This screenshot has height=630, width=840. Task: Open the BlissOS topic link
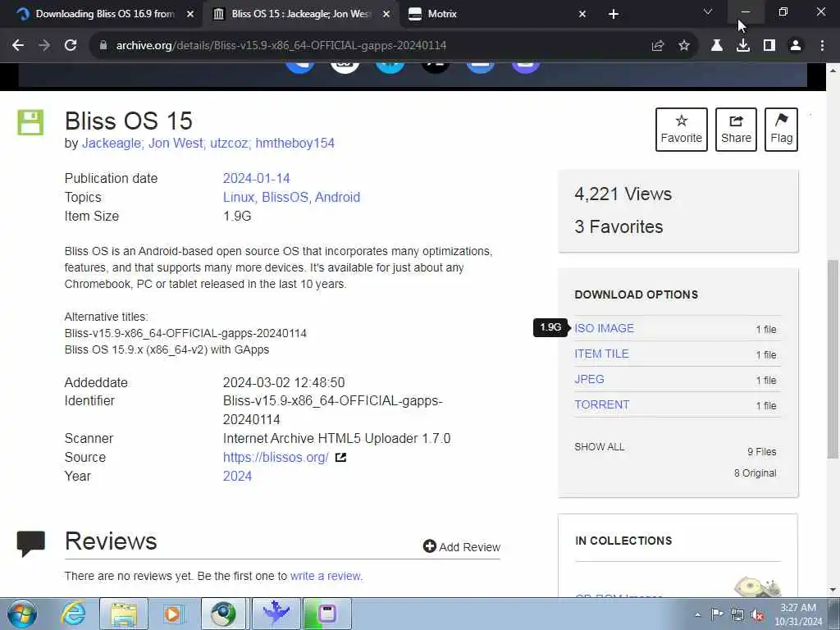click(285, 197)
